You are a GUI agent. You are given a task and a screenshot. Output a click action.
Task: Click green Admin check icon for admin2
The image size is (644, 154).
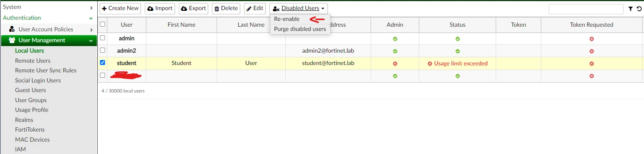coord(395,51)
